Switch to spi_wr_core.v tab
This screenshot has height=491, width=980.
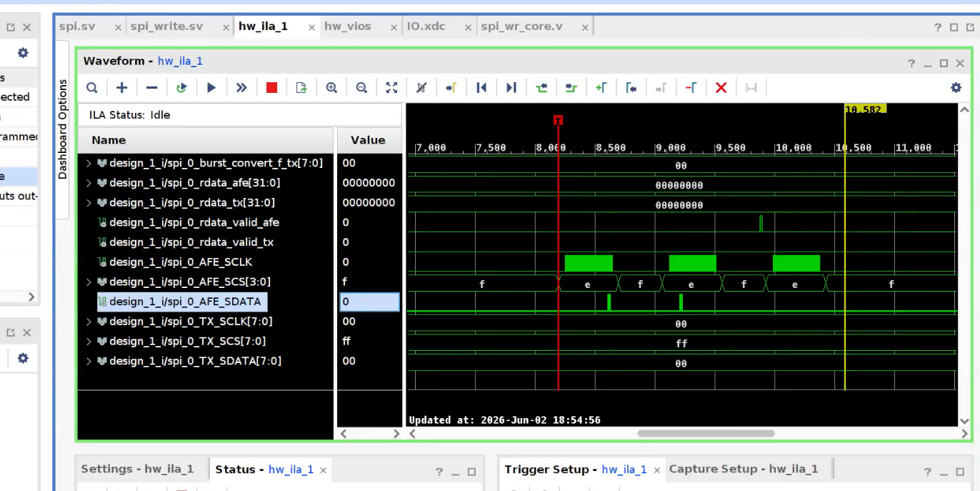coord(521,26)
